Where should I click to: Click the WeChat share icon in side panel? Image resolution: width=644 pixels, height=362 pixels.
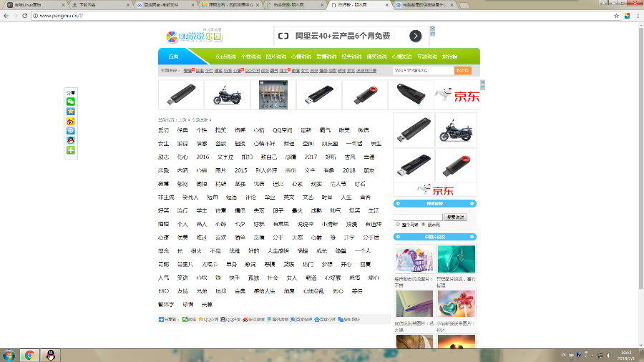pyautogui.click(x=71, y=102)
